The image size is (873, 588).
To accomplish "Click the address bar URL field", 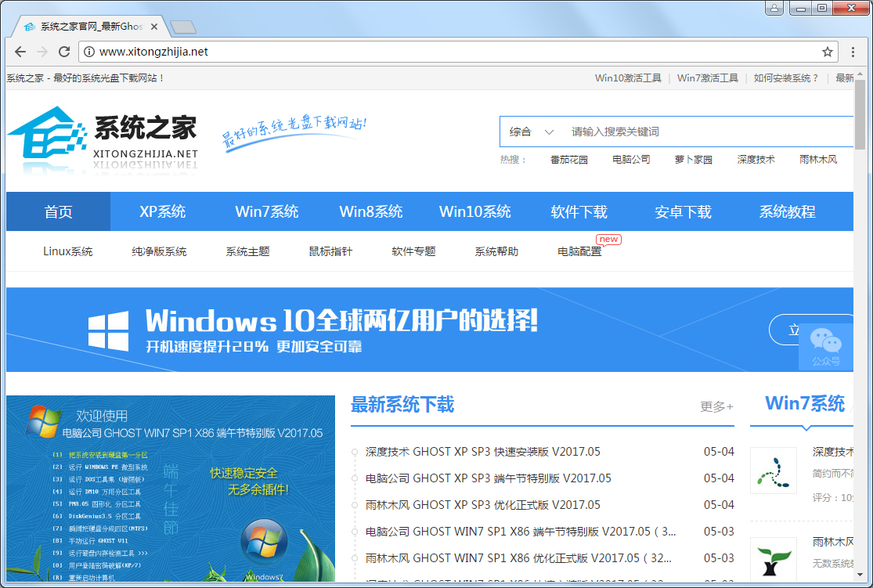I will tap(456, 52).
